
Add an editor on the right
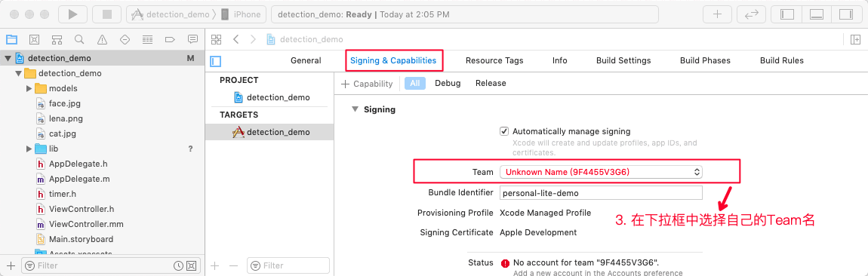click(855, 39)
